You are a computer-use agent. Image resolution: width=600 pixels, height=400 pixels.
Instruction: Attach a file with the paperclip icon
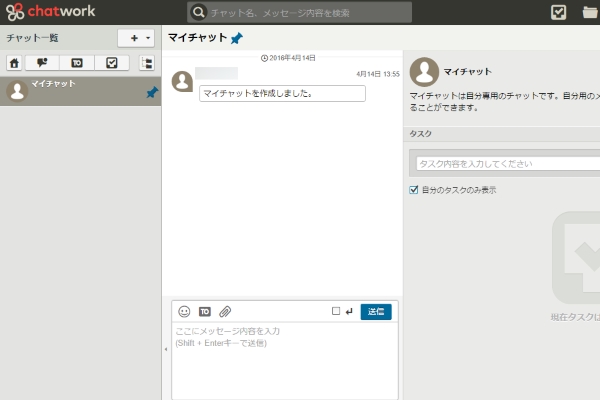pos(225,312)
